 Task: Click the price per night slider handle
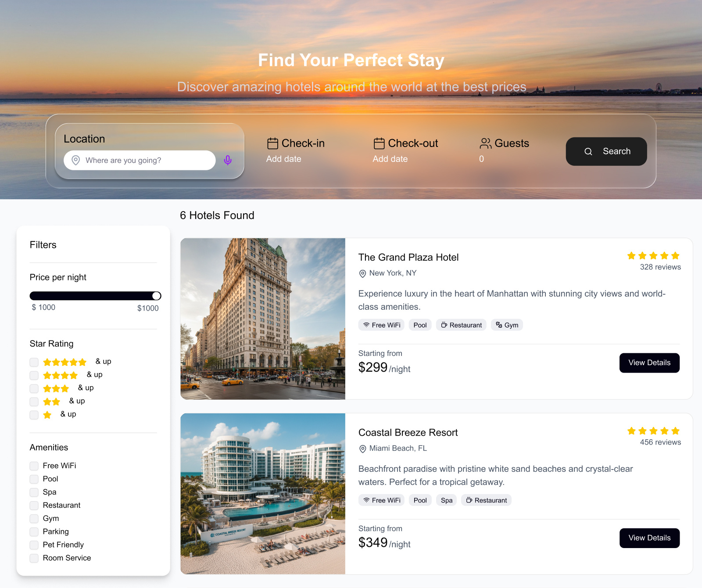coord(156,296)
